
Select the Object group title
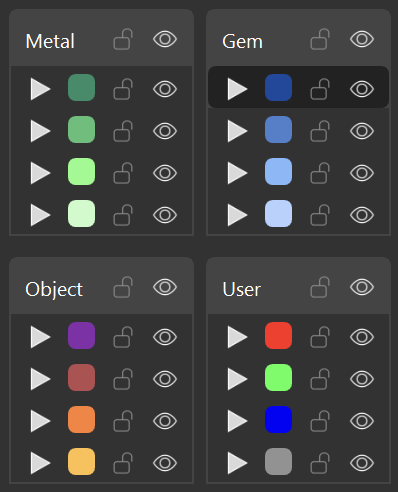pyautogui.click(x=54, y=289)
